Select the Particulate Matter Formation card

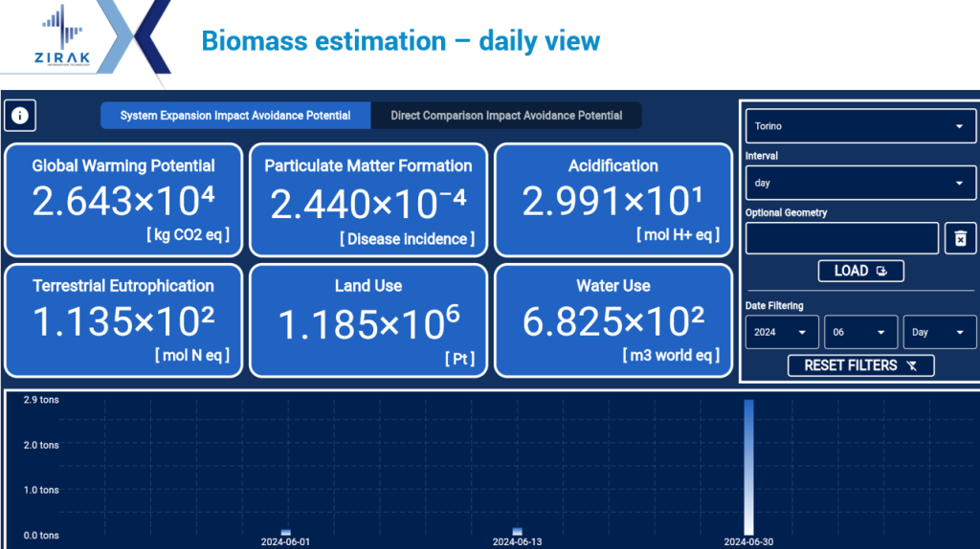[x=367, y=200]
